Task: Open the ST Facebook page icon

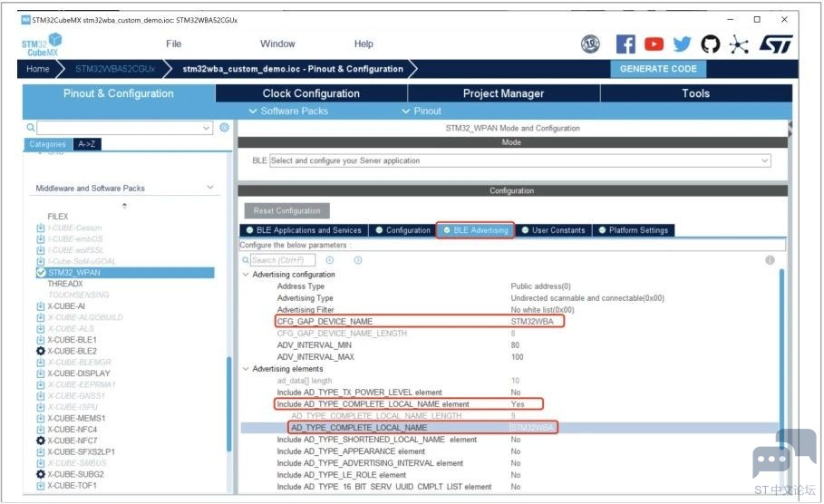Action: click(x=625, y=44)
